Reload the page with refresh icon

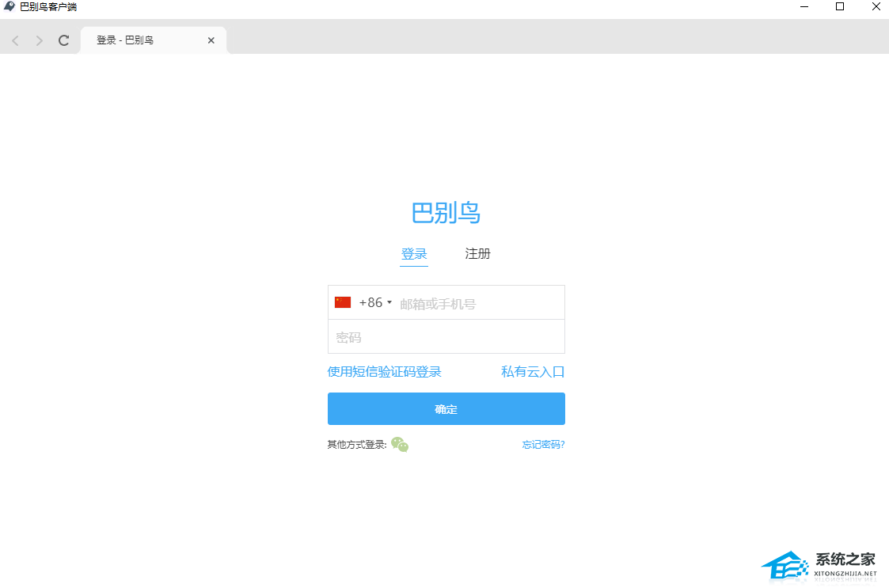pos(63,40)
